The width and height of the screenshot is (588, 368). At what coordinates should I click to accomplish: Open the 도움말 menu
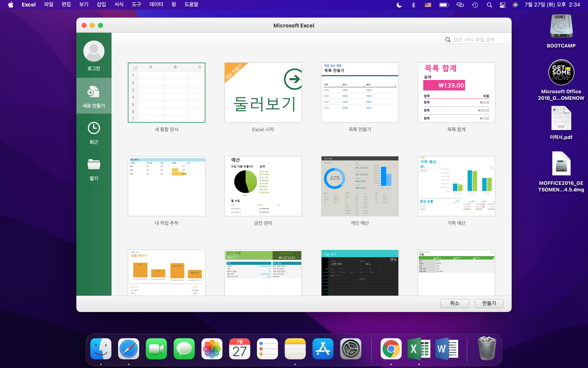coord(191,5)
